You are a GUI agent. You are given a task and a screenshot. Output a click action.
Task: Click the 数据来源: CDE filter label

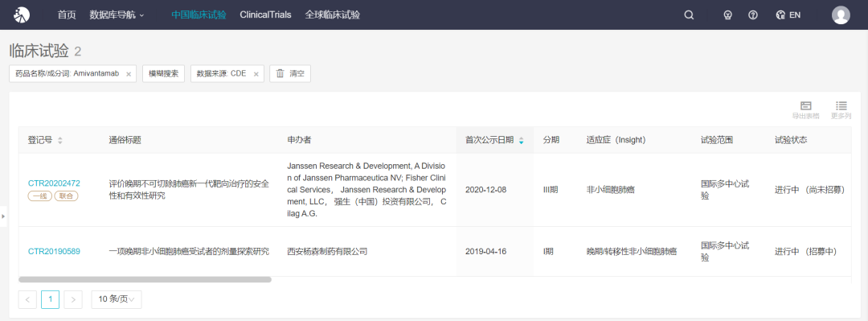[x=222, y=73]
